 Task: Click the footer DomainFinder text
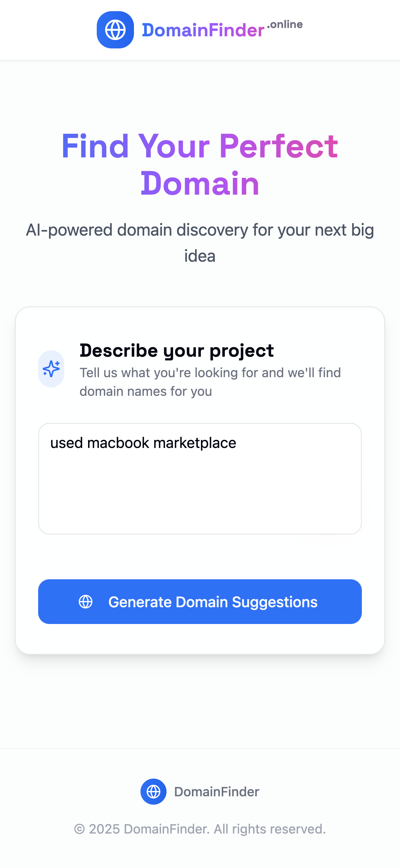[x=216, y=792]
